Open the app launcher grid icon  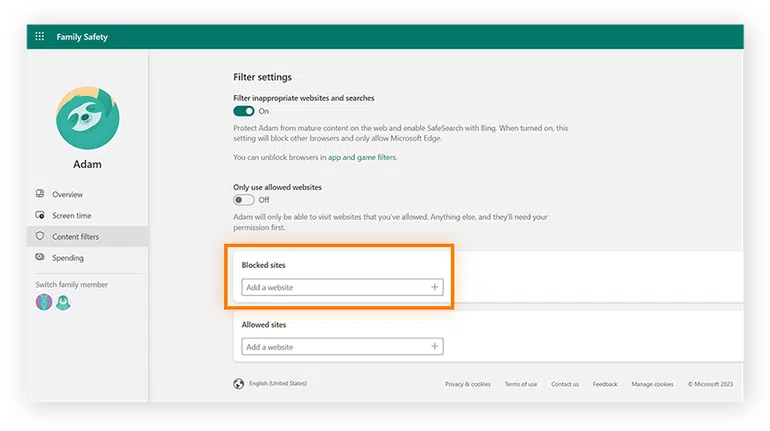(40, 37)
